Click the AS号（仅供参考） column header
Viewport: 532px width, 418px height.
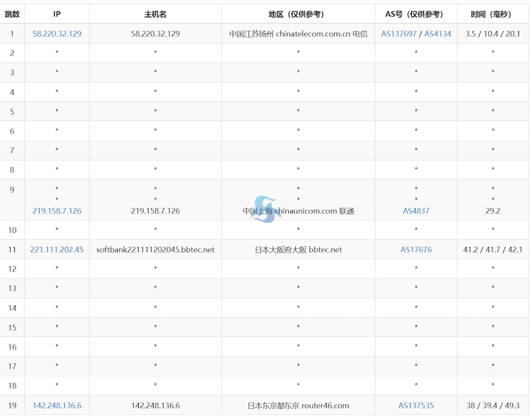click(416, 14)
